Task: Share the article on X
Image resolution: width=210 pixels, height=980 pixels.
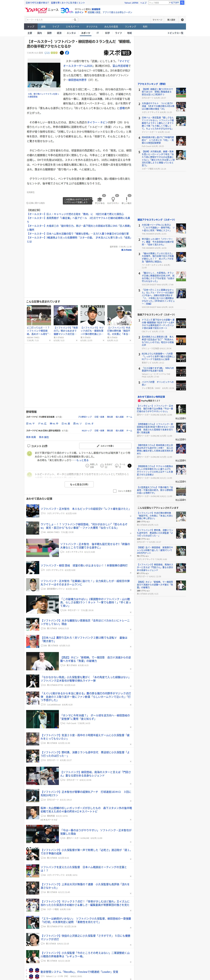Action: 62,53
